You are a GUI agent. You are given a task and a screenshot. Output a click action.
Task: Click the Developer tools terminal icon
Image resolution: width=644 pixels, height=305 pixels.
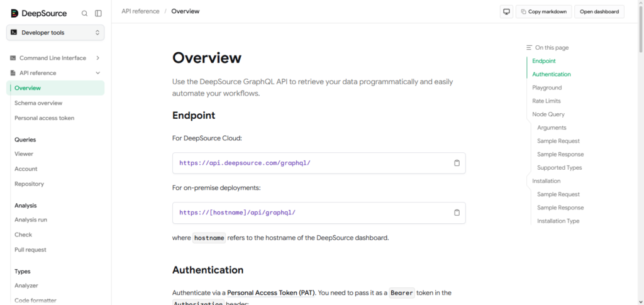(x=14, y=33)
